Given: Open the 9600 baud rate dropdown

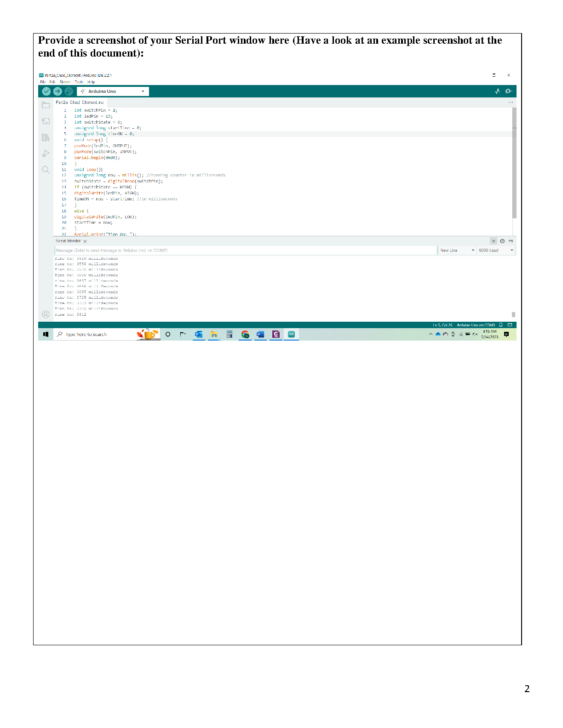Looking at the screenshot, I should 495,250.
